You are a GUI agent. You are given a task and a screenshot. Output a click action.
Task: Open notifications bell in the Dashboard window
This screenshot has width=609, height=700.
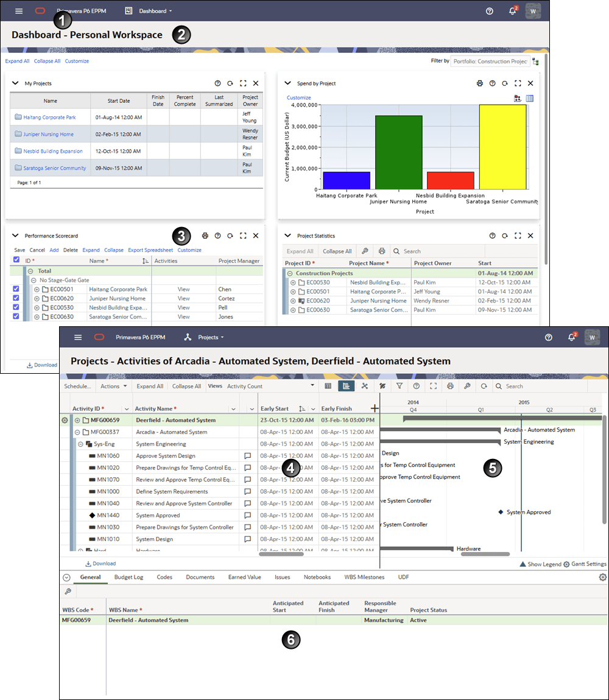(x=513, y=11)
